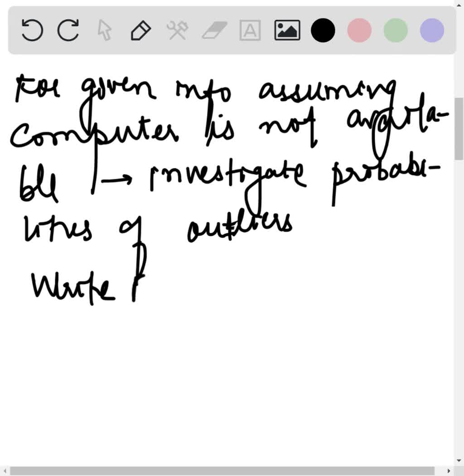This screenshot has height=476, width=464.
Task: Click the vertical scrollbar thumb
Action: point(459,128)
